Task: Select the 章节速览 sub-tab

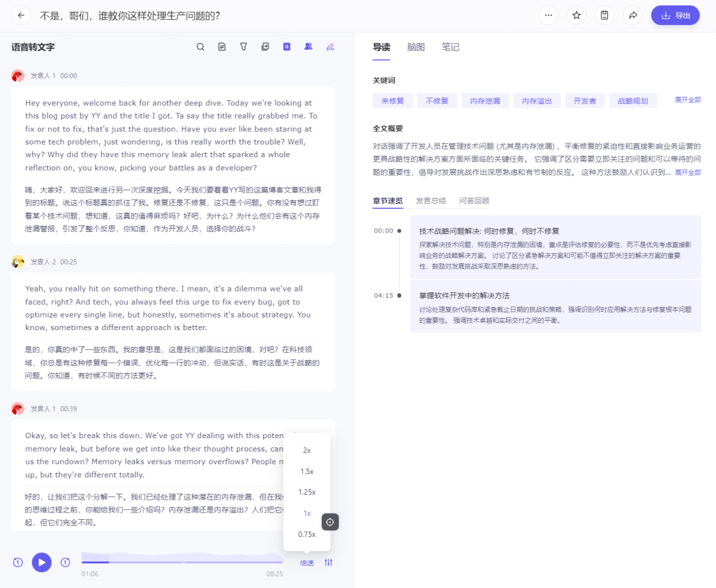Action: [388, 201]
